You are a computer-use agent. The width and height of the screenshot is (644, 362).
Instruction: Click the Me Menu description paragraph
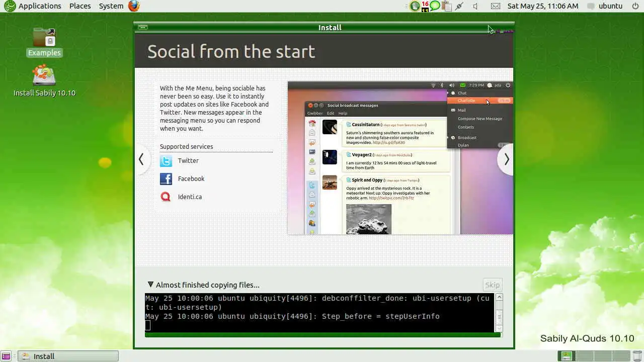click(x=214, y=108)
